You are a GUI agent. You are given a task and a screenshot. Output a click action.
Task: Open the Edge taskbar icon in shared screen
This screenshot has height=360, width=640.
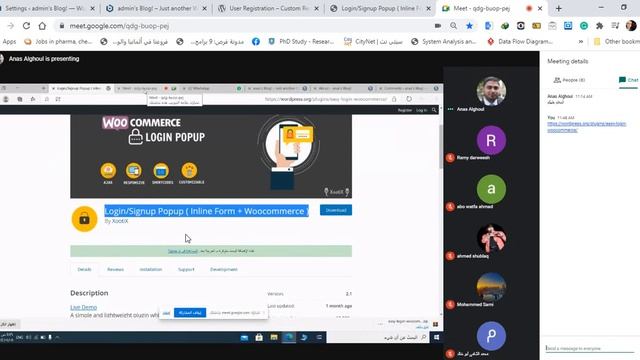coord(289,337)
